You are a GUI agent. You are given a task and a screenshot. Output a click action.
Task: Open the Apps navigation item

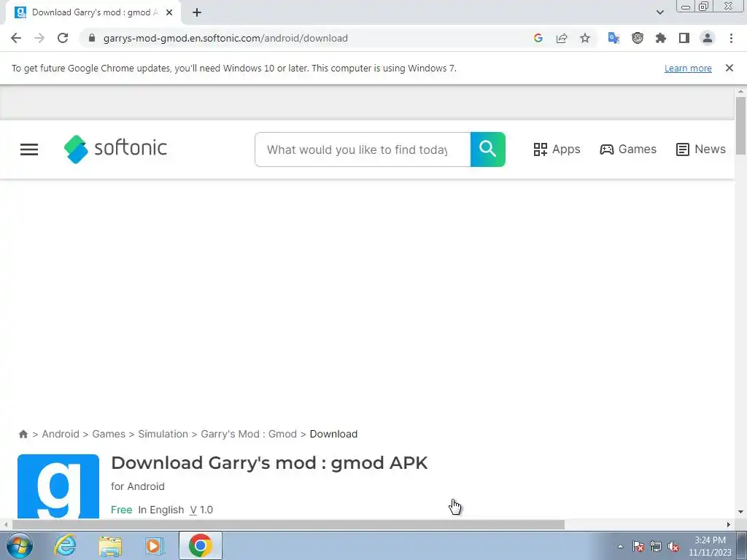[x=557, y=149]
